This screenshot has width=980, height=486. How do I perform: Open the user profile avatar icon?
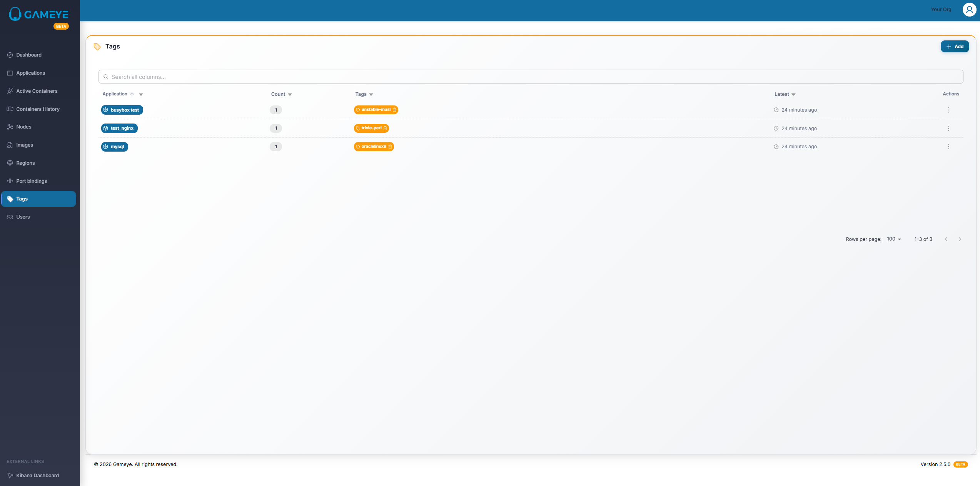969,10
